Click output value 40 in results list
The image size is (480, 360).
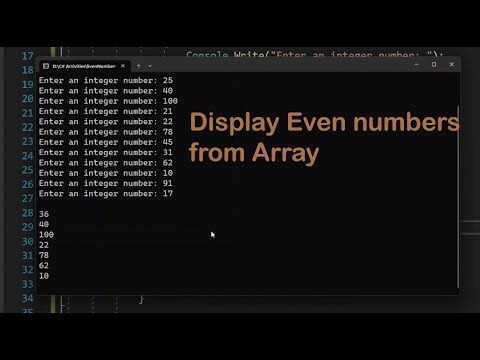(44, 225)
